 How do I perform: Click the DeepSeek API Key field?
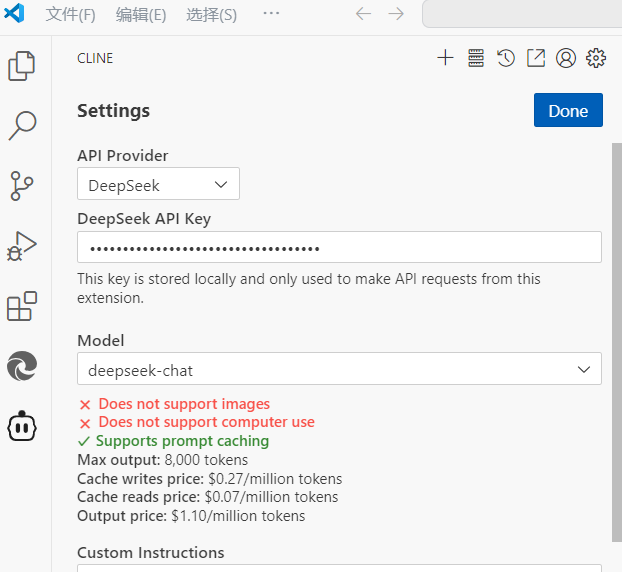339,247
